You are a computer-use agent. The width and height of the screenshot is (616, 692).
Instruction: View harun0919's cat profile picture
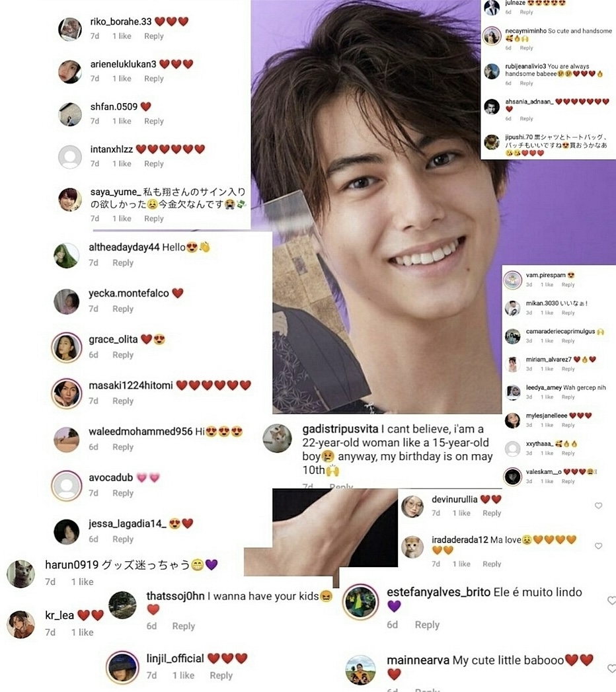(x=20, y=574)
